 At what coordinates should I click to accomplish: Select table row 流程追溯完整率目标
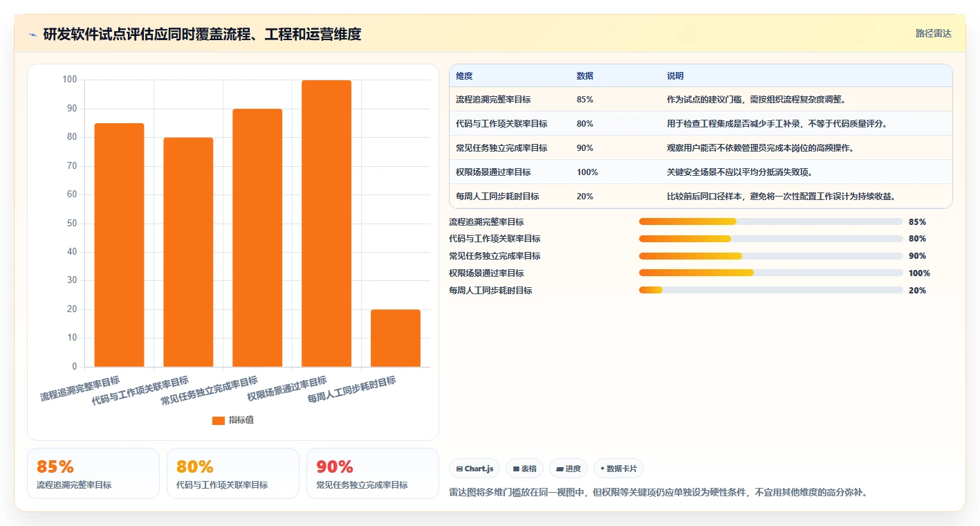tap(701, 100)
